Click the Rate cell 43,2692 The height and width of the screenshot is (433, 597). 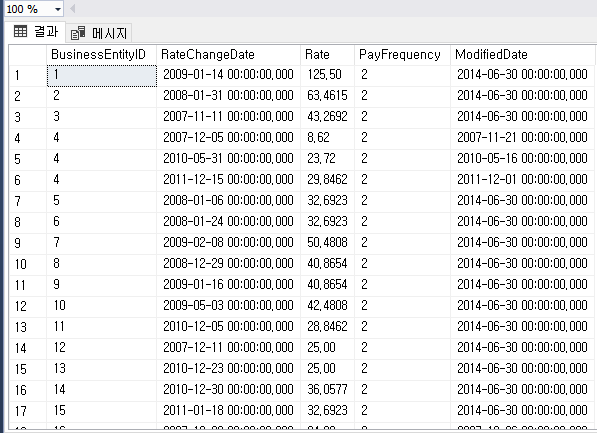327,117
